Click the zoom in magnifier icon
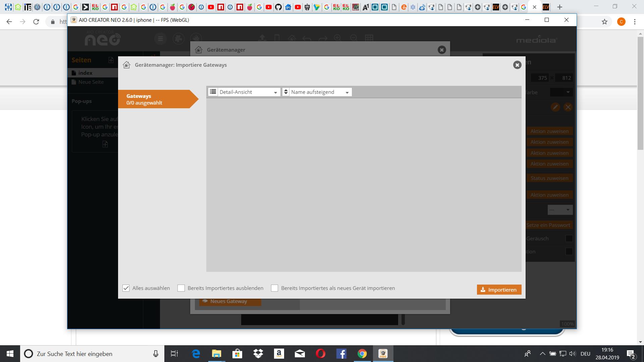Screen dimensions: 644x362 (337, 38)
